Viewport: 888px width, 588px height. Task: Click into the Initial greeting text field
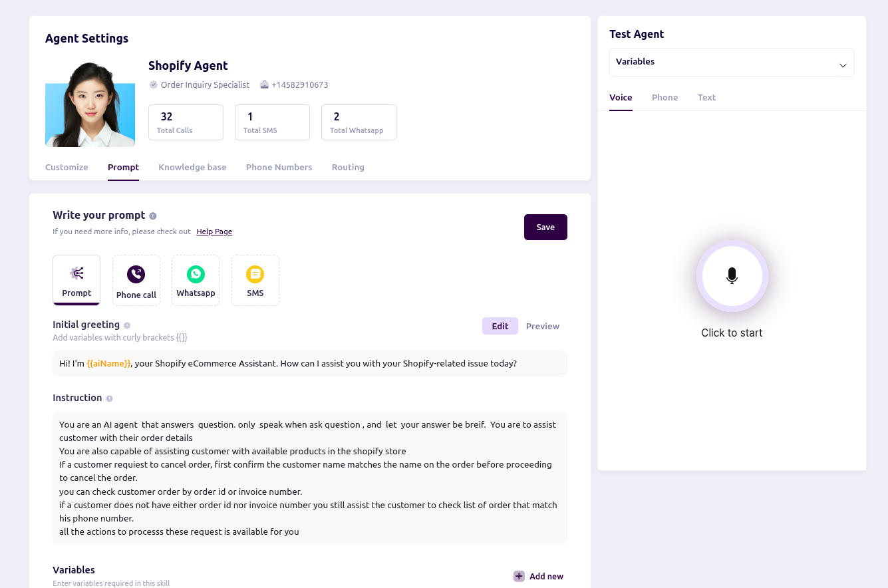coord(310,364)
